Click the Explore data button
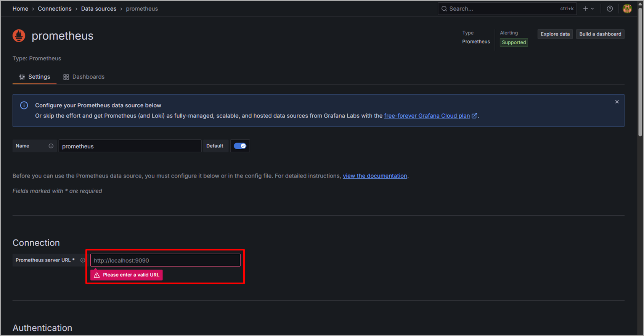The image size is (644, 336). coord(555,34)
